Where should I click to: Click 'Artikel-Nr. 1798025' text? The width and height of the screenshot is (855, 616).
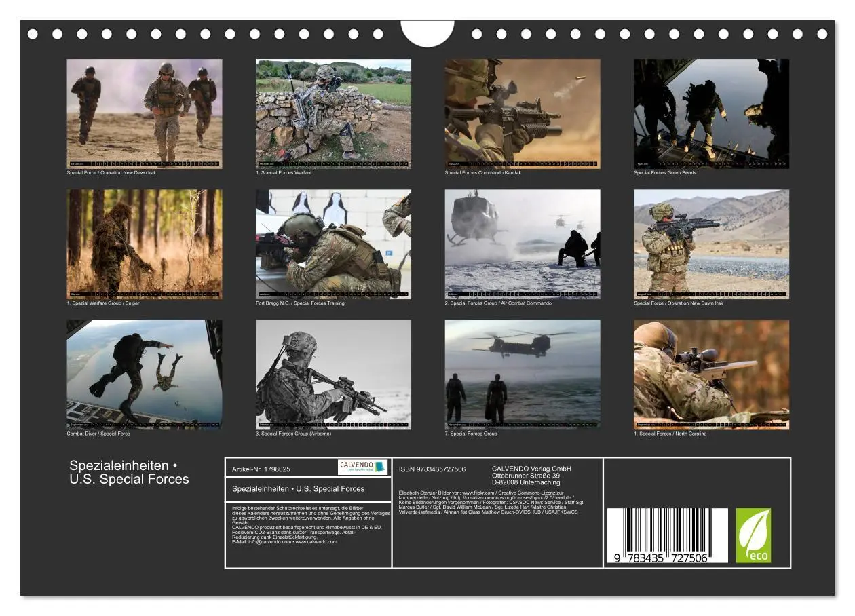coord(261,469)
